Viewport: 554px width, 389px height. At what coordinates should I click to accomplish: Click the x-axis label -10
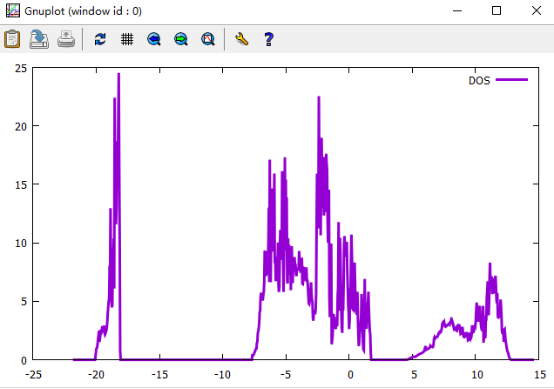coord(222,375)
